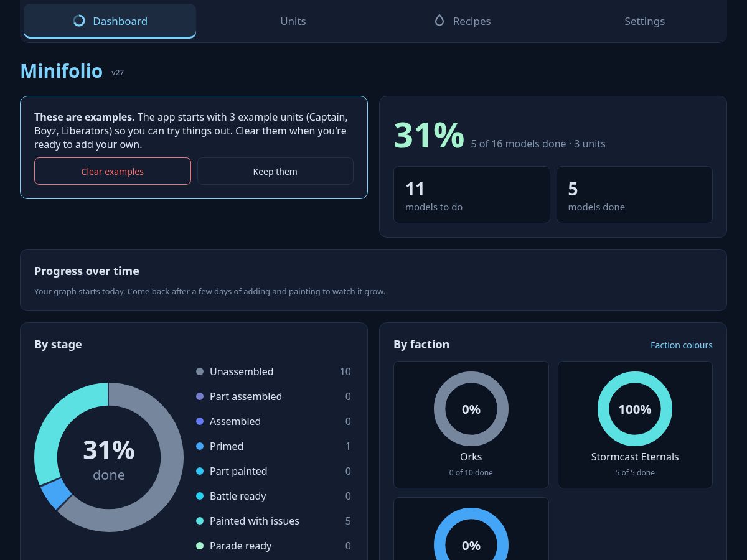Click the Painted with issues legend dot
This screenshot has height=560, width=747.
pos(200,521)
